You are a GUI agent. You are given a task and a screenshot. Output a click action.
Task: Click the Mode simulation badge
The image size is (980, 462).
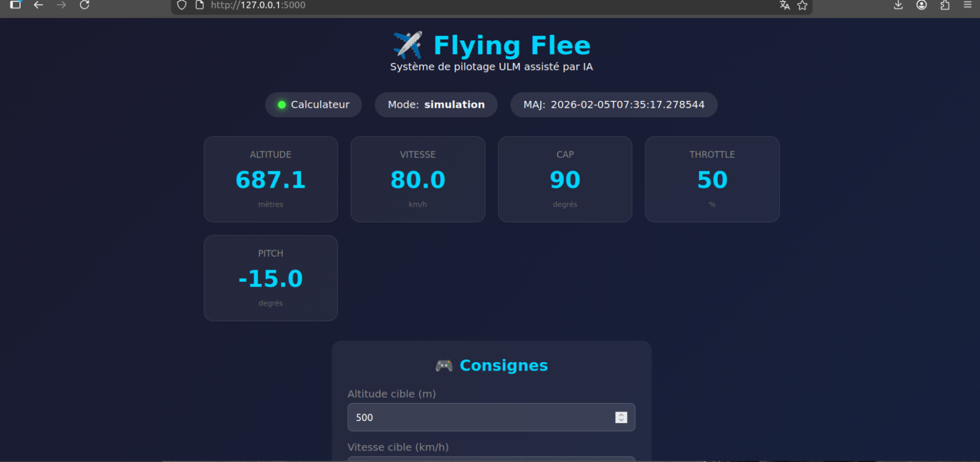coord(436,105)
